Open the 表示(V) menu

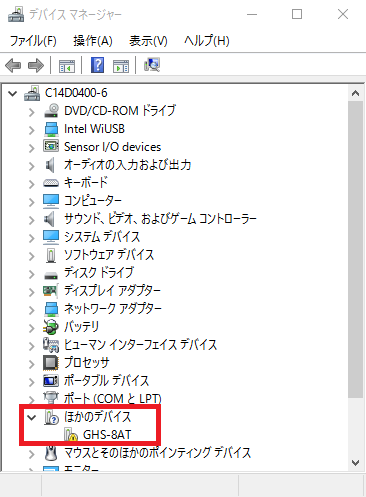click(x=148, y=41)
